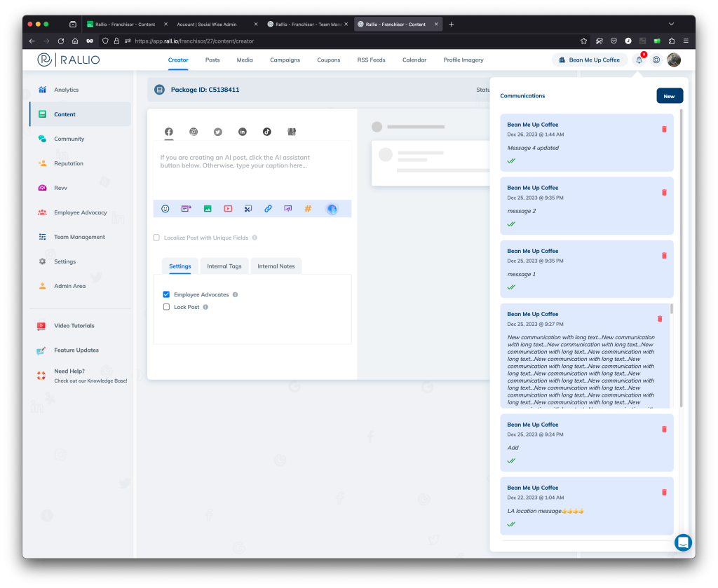Open Team Management in the sidebar

79,237
